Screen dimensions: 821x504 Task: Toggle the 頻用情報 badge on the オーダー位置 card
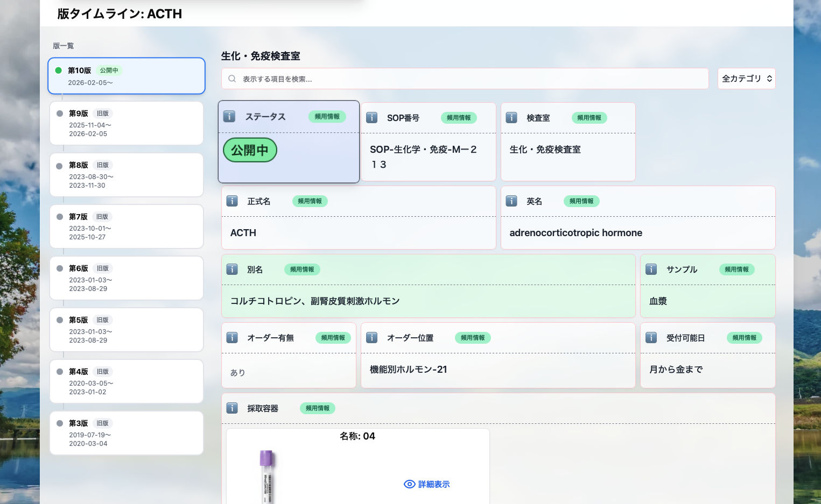tap(473, 338)
